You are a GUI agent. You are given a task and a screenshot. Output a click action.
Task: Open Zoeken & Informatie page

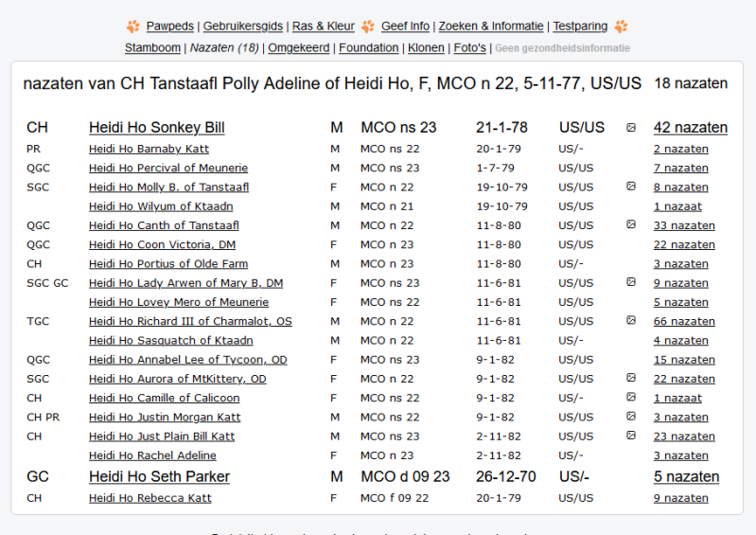[490, 27]
